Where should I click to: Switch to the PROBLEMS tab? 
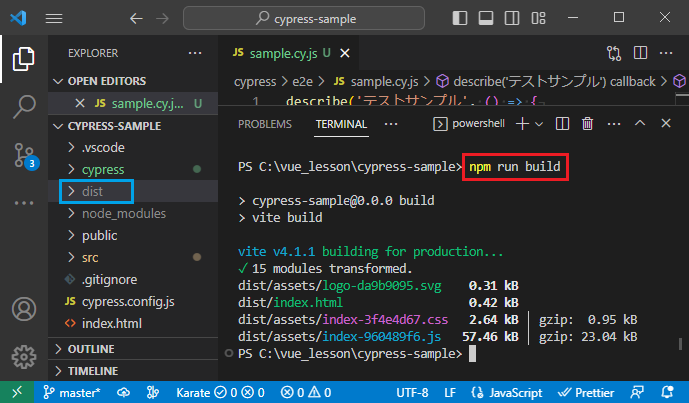pos(265,124)
